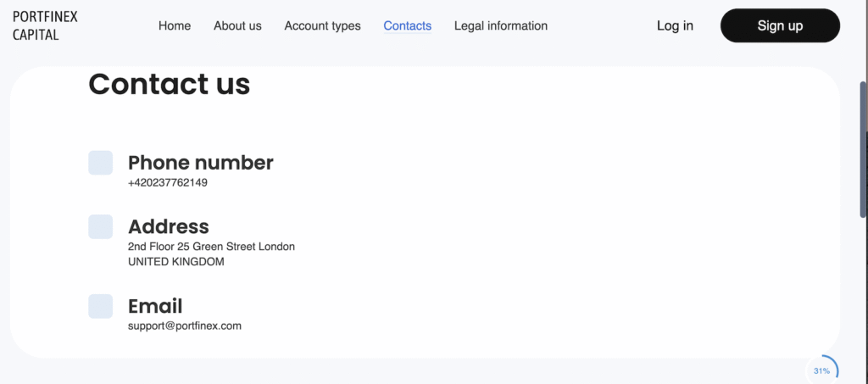Click the address icon square
Image resolution: width=868 pixels, height=384 pixels.
(x=100, y=227)
